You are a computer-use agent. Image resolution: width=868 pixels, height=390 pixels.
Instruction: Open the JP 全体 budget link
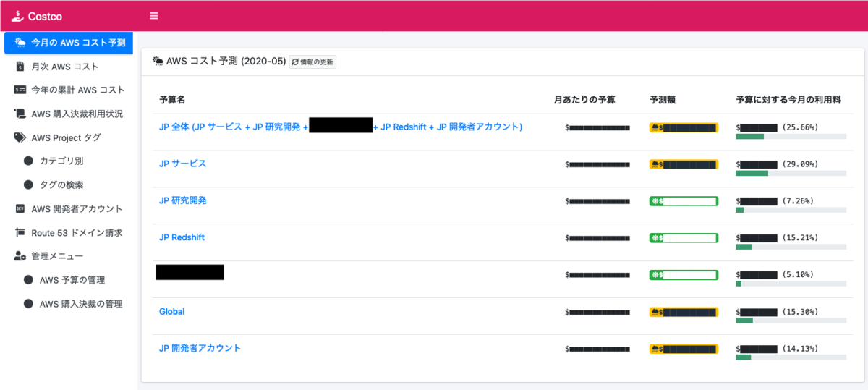click(340, 127)
